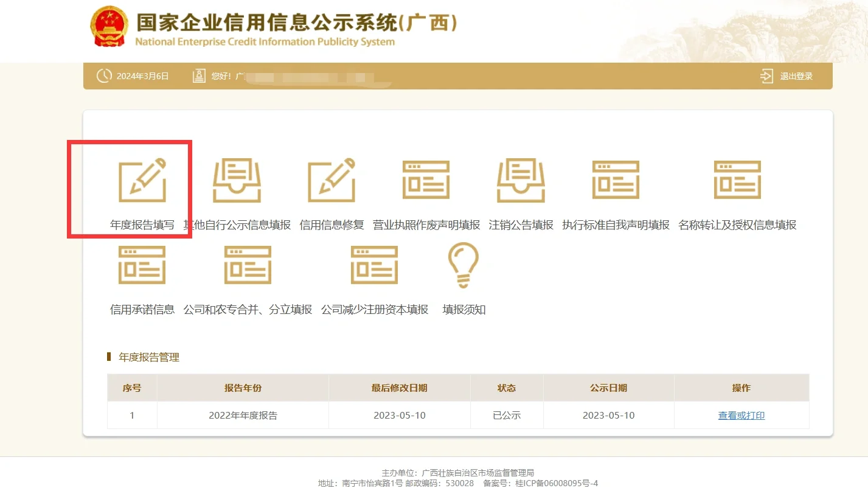Click the 年度报告填写 label

pyautogui.click(x=142, y=225)
